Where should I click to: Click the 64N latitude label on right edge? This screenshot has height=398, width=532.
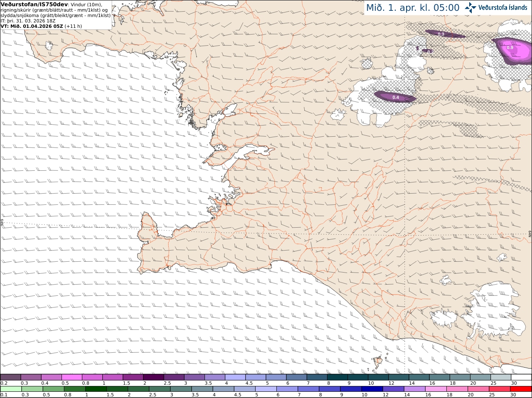[530, 234]
